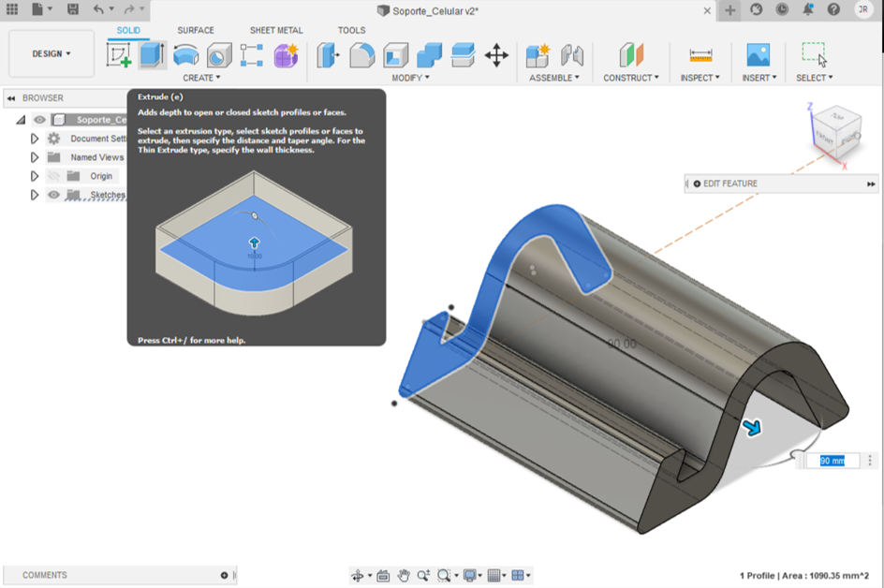Open the ASSEMBLE dropdown menu

coord(553,78)
